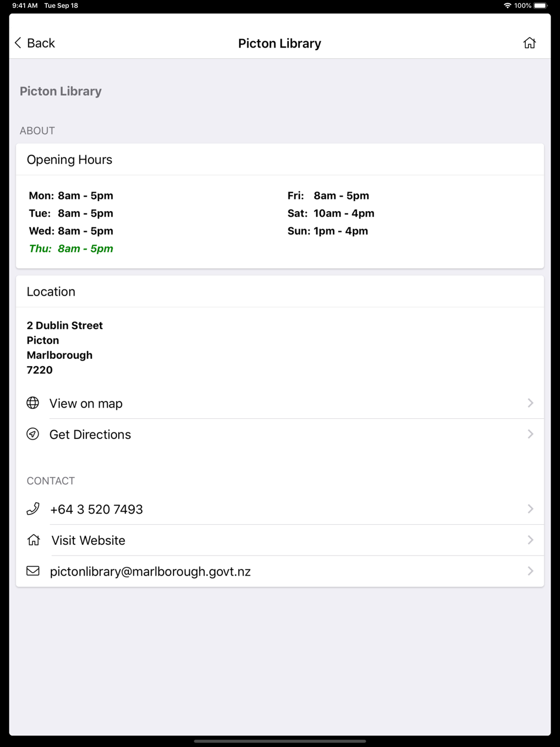Viewport: 560px width, 747px height.
Task: Open Visit Website link
Action: pos(280,540)
